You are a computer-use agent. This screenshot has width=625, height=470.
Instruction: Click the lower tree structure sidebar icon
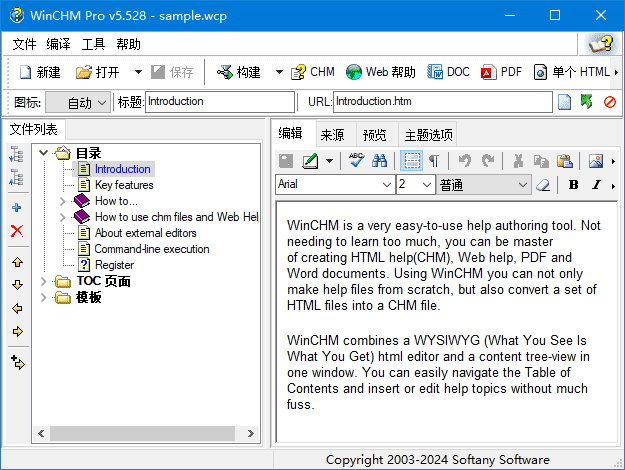[17, 177]
